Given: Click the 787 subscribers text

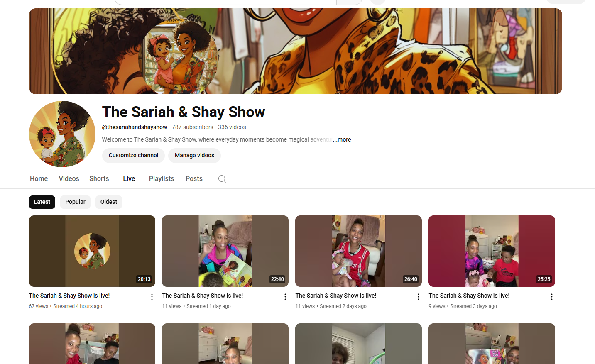Looking at the screenshot, I should click(x=193, y=127).
